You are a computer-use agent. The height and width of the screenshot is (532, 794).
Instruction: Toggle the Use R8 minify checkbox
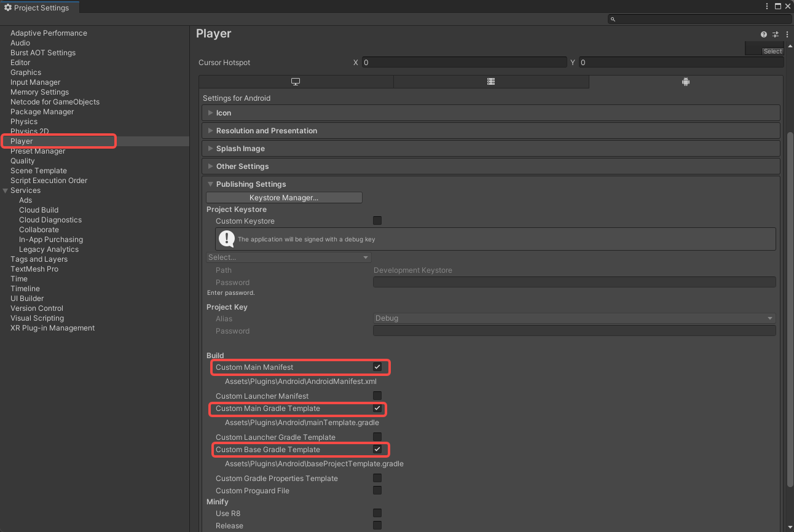click(377, 513)
